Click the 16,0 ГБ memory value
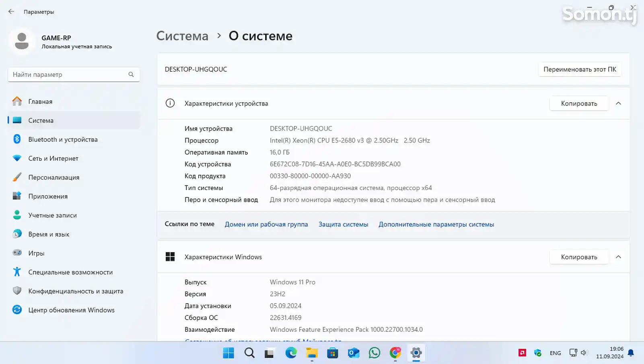Viewport: 644px width, 364px height. [x=280, y=152]
